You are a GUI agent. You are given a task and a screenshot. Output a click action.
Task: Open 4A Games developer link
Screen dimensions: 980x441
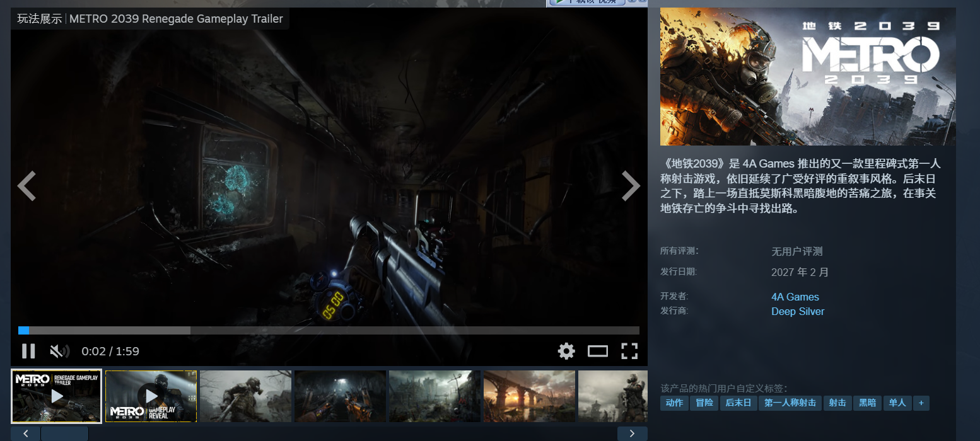[x=795, y=297]
